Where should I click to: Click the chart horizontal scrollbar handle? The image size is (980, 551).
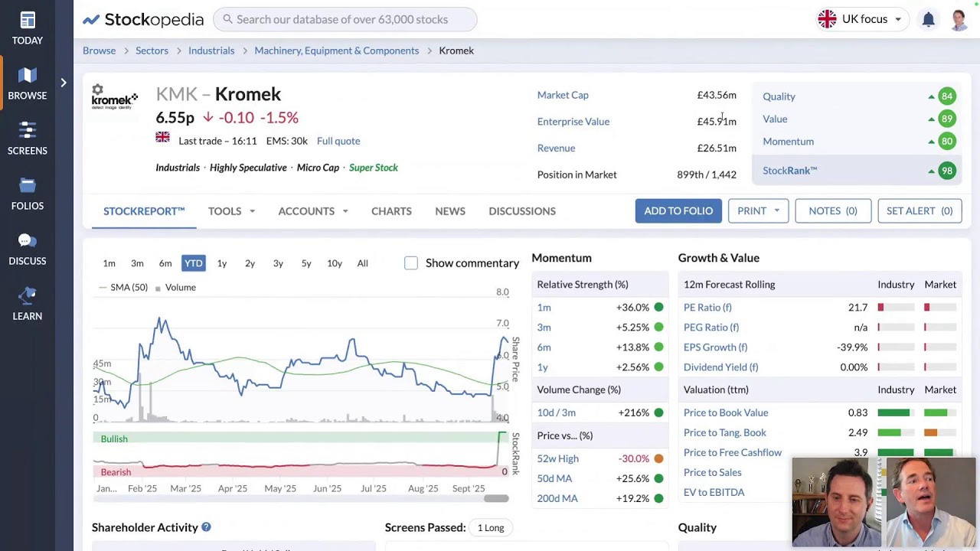(496, 499)
